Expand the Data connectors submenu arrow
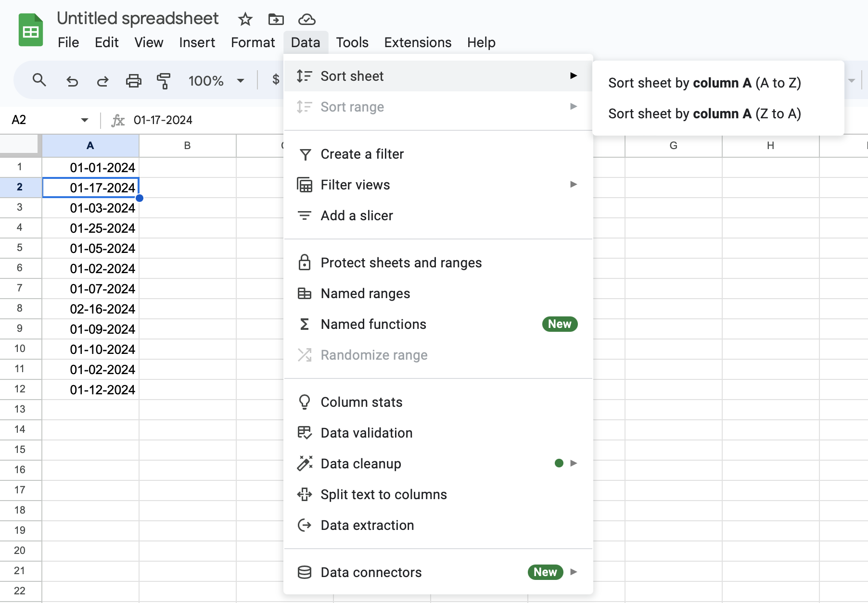The height and width of the screenshot is (603, 868). (x=574, y=572)
